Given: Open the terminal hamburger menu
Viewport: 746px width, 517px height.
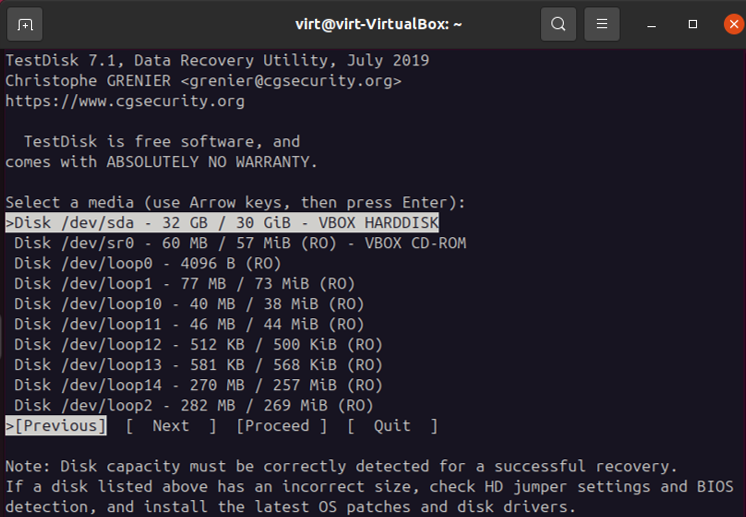Looking at the screenshot, I should (x=602, y=24).
